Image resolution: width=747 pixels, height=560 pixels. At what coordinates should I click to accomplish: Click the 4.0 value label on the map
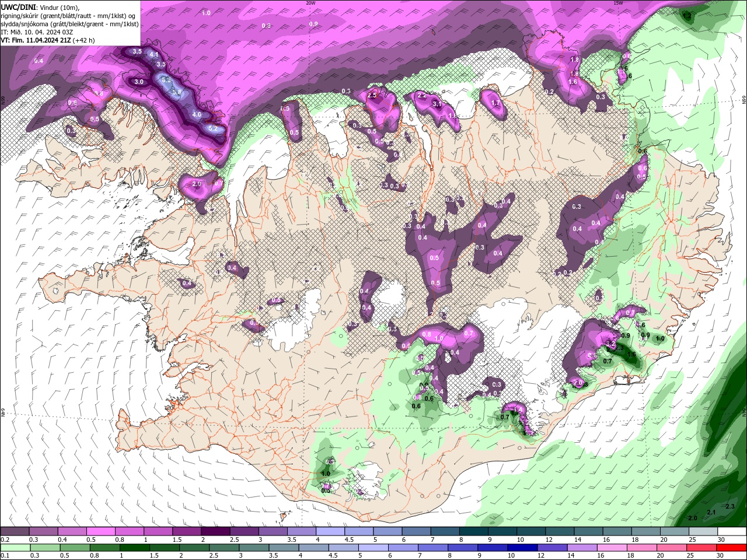(197, 115)
